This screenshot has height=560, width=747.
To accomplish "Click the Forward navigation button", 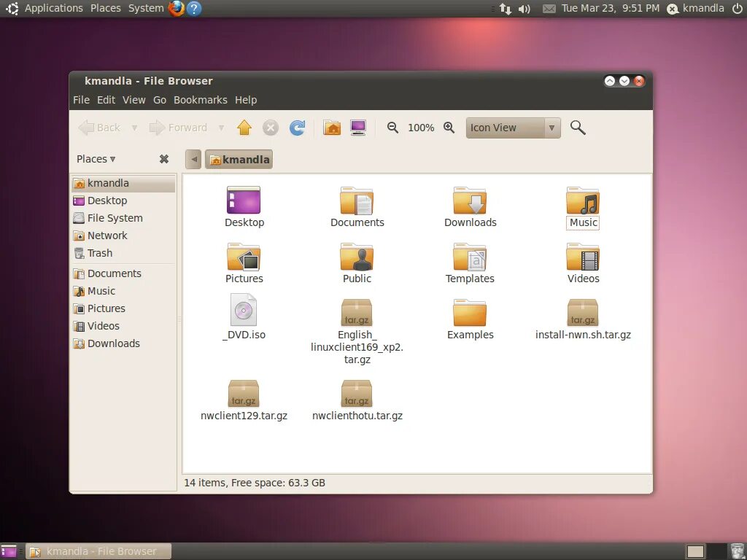I will tap(179, 128).
